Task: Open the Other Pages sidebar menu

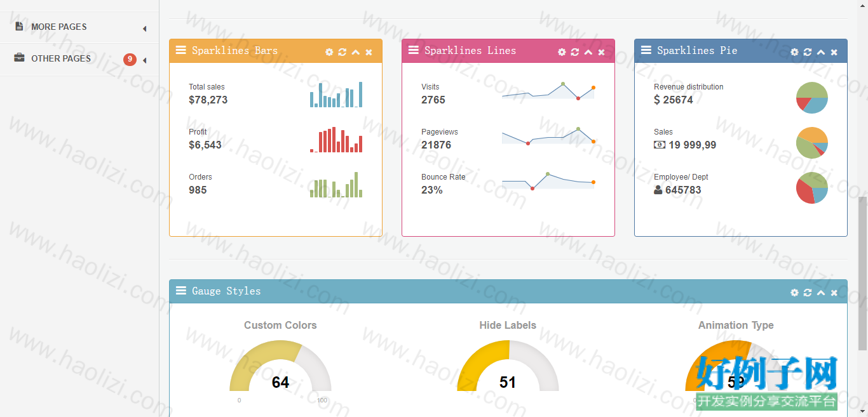Action: (x=79, y=59)
